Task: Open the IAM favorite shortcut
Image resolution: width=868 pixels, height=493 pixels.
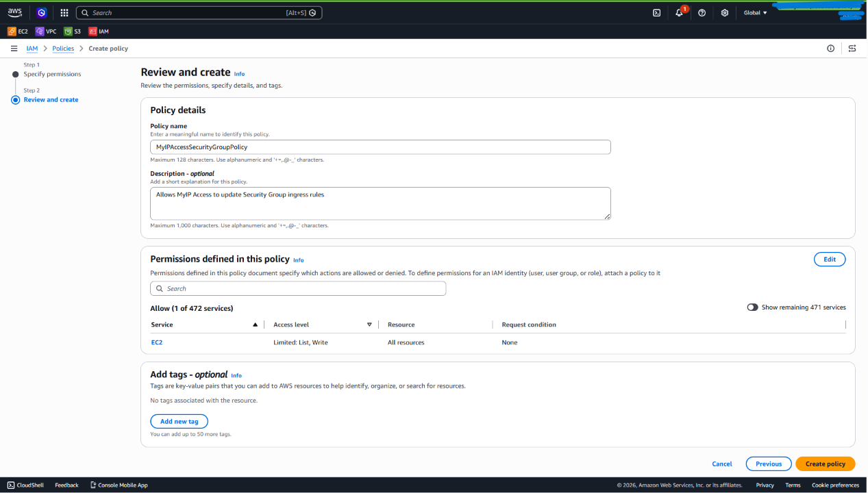Action: (x=98, y=31)
